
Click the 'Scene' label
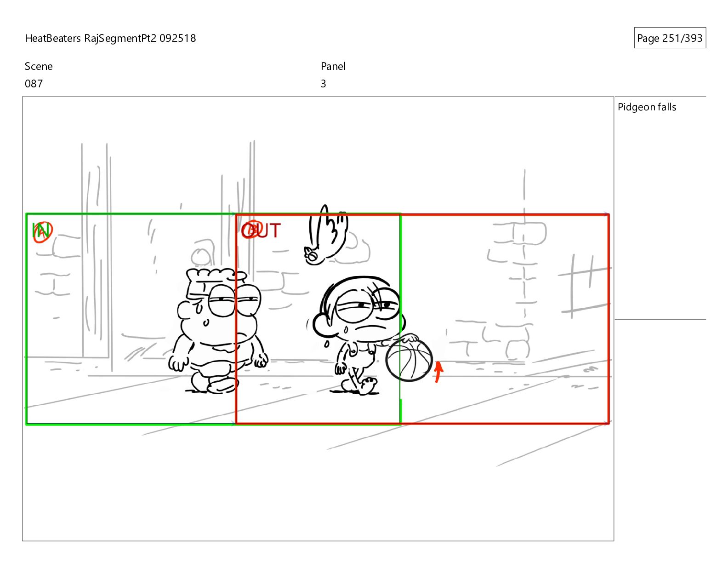click(x=39, y=66)
